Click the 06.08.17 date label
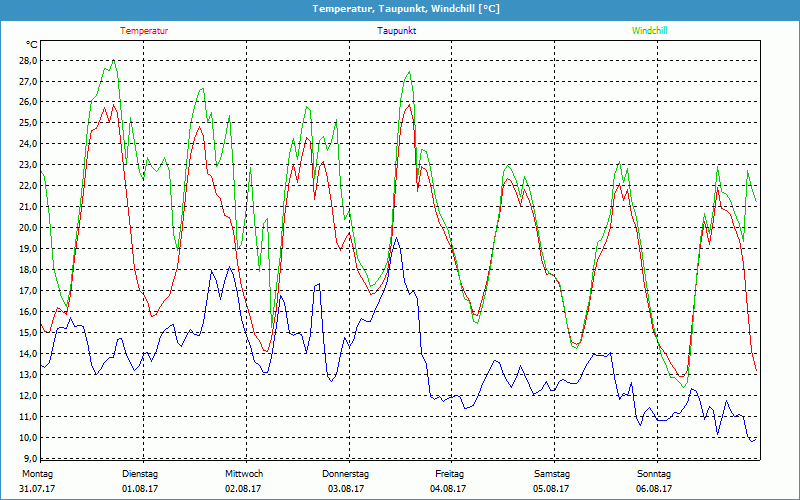This screenshot has height=500, width=800. (x=654, y=489)
